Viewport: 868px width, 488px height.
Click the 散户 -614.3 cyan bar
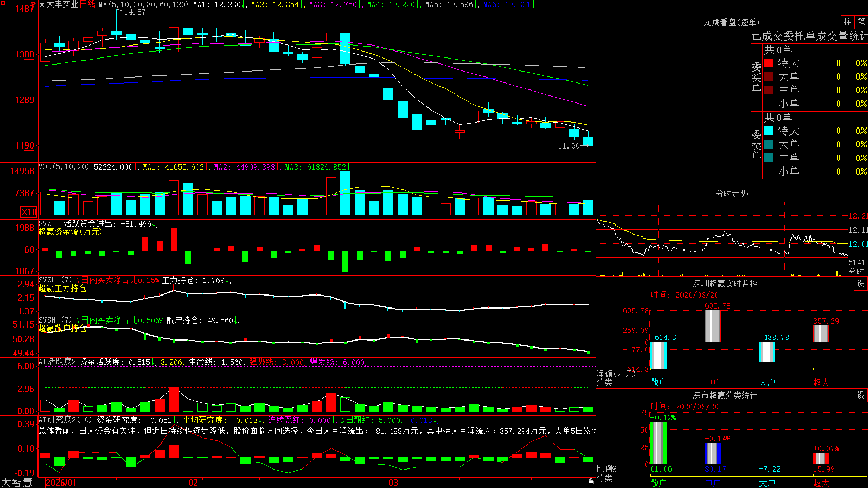pyautogui.click(x=658, y=355)
